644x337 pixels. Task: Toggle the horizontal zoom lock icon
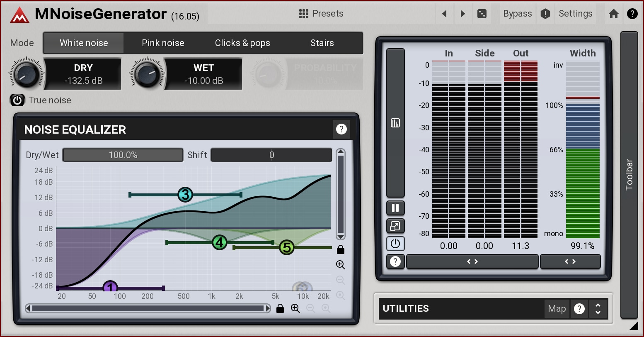point(280,308)
